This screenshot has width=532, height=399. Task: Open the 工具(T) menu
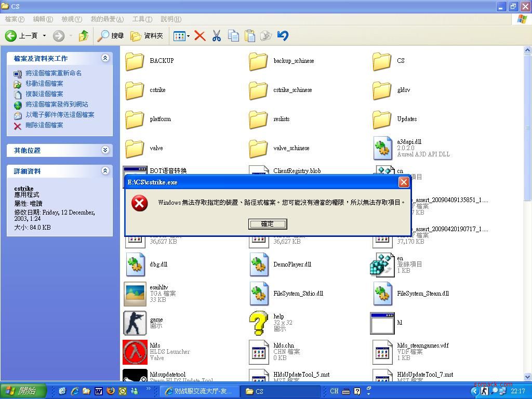tap(142, 19)
